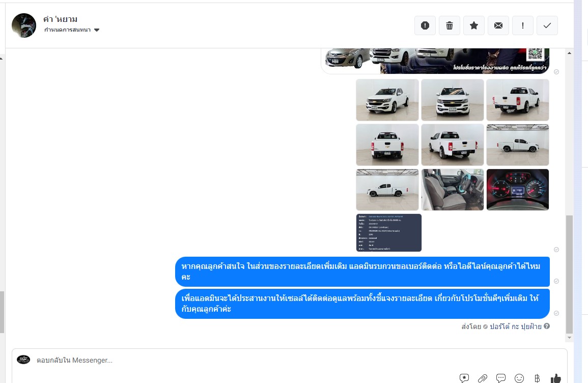588x383 pixels.
Task: Click delivered checkmark beside หากคุณลูกค้า message
Action: [x=556, y=281]
